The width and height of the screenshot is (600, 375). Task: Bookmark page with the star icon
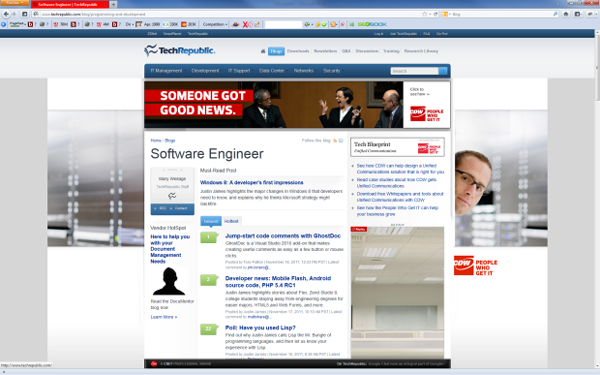(424, 14)
